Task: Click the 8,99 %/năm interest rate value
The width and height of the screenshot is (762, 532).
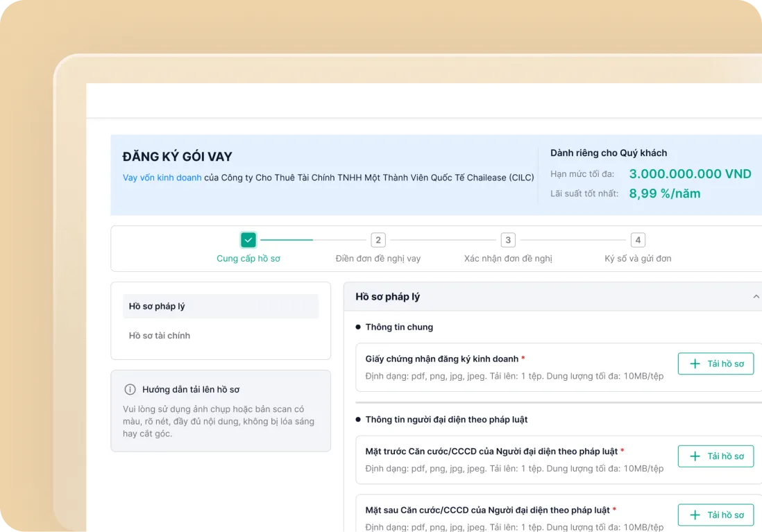Action: pyautogui.click(x=665, y=194)
